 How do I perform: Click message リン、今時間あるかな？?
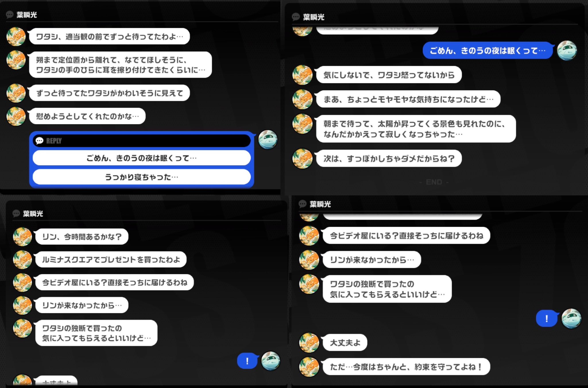(82, 237)
